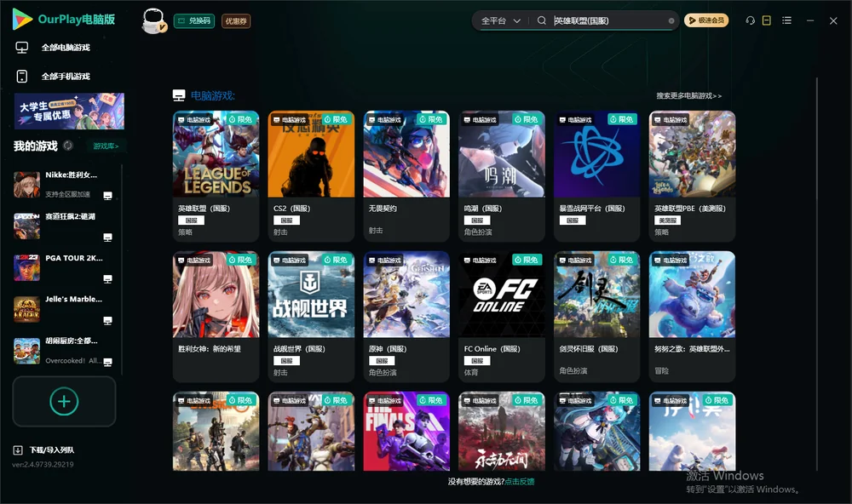This screenshot has height=504, width=852.
Task: Choose the 原神 (国服) game card
Action: tap(406, 317)
